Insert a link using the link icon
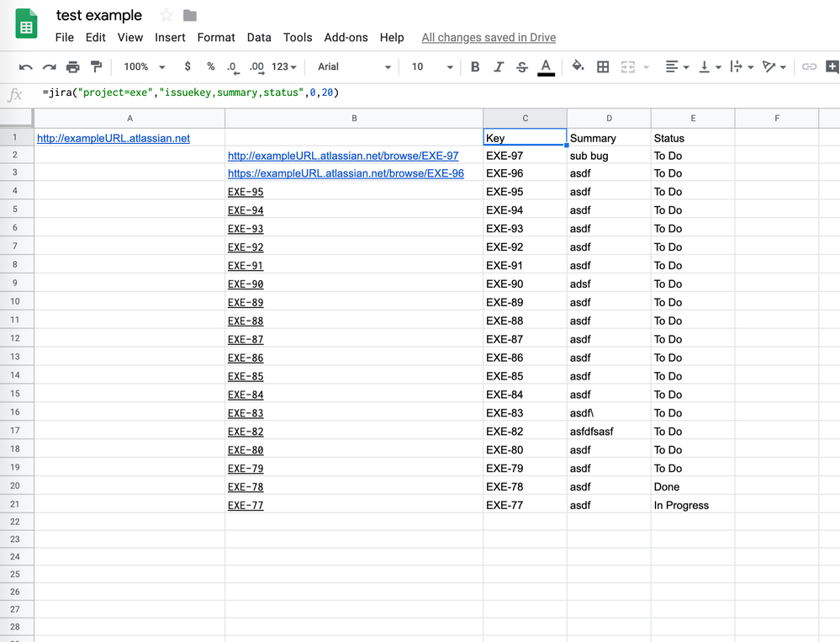This screenshot has height=642, width=840. coord(809,66)
